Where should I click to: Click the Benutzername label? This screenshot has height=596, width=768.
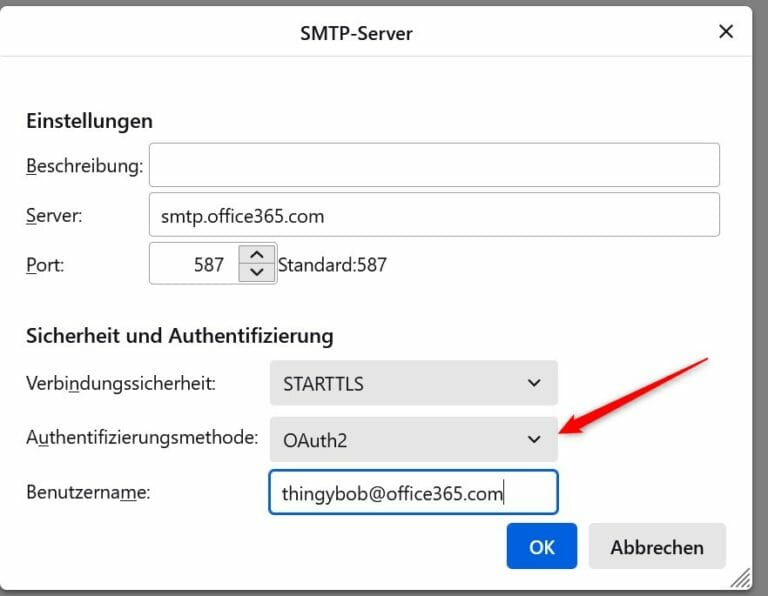coord(88,492)
